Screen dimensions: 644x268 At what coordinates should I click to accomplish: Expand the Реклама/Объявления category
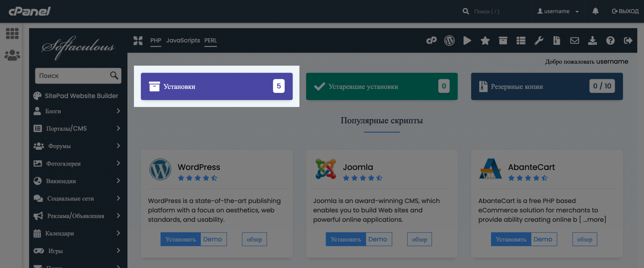pyautogui.click(x=77, y=216)
